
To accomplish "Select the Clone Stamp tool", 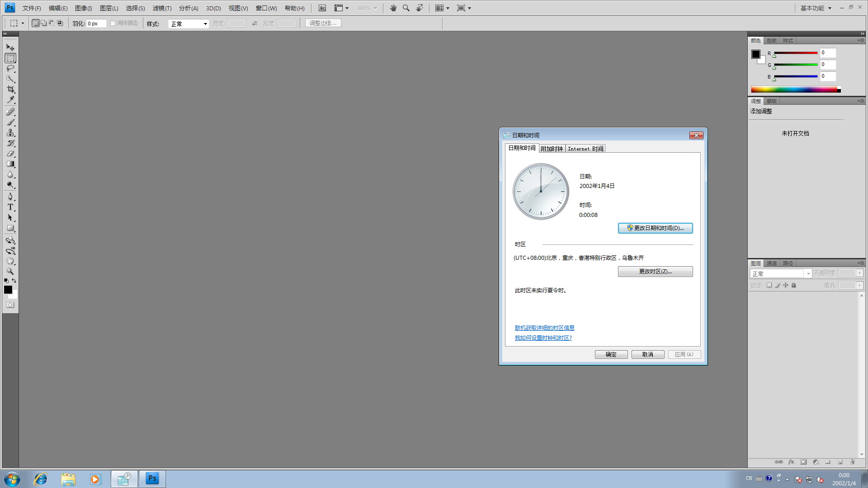I will click(x=10, y=133).
